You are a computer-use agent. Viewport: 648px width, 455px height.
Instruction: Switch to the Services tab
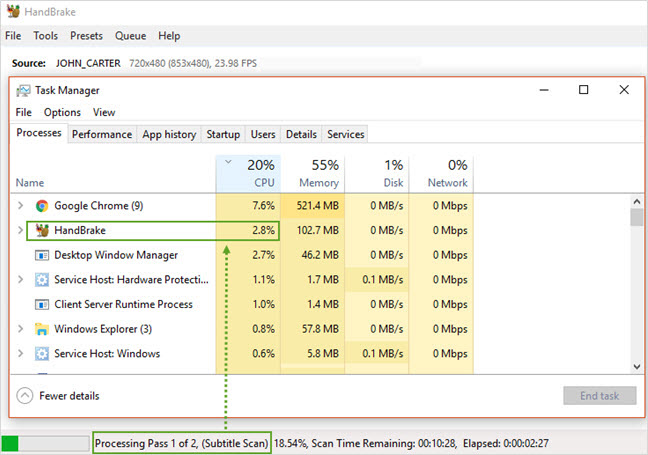345,134
